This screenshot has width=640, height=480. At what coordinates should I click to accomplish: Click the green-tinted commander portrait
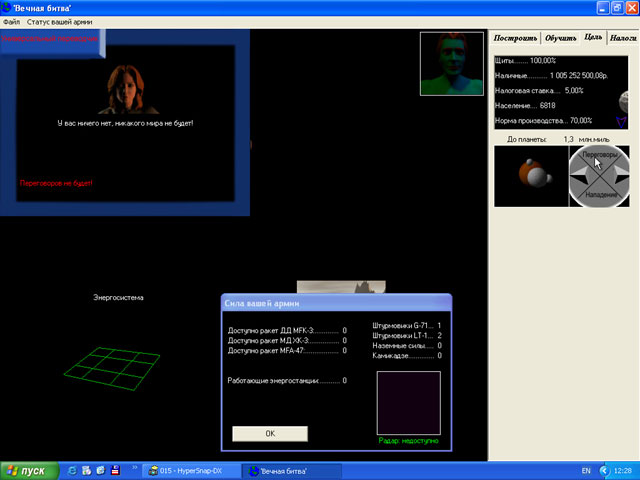click(x=451, y=63)
